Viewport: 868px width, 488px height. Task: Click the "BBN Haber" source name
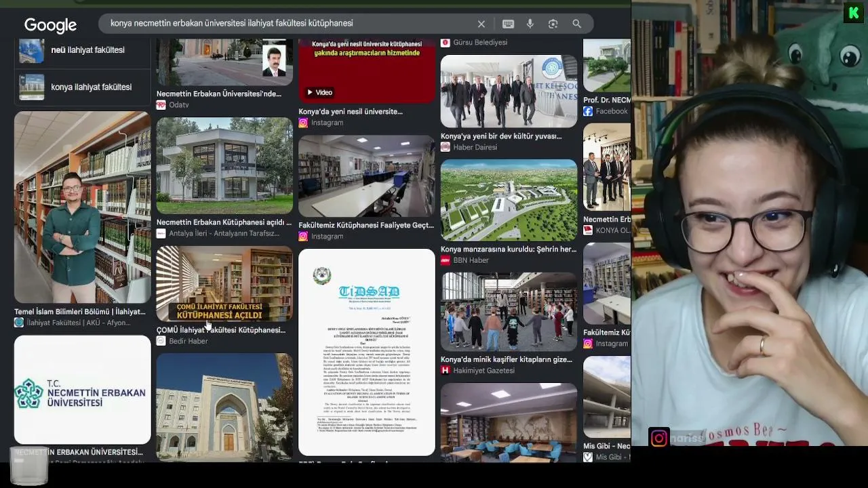[471, 260]
